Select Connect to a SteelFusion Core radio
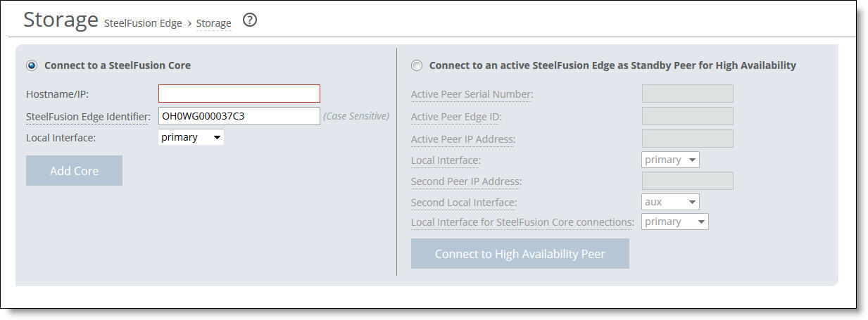This screenshot has width=868, height=320. (32, 65)
